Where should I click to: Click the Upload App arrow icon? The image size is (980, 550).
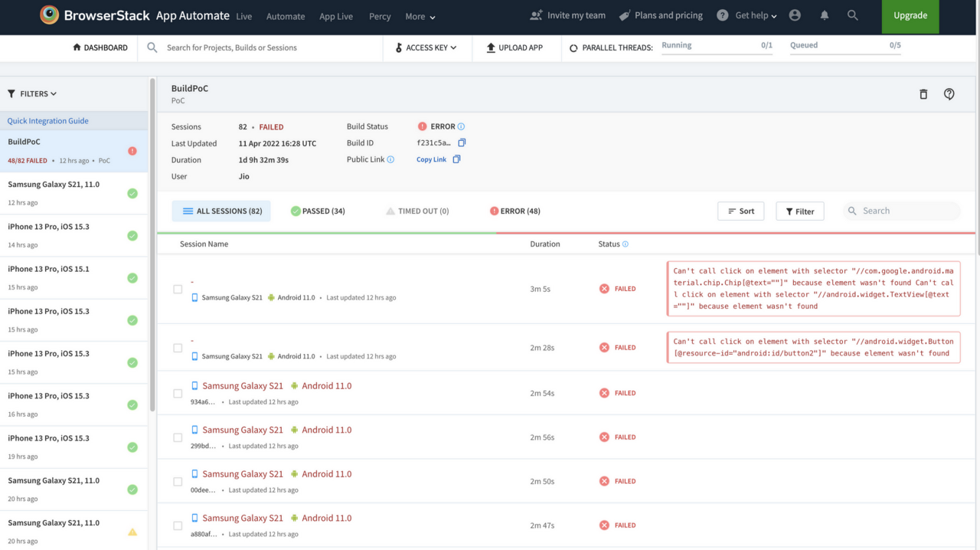tap(491, 47)
